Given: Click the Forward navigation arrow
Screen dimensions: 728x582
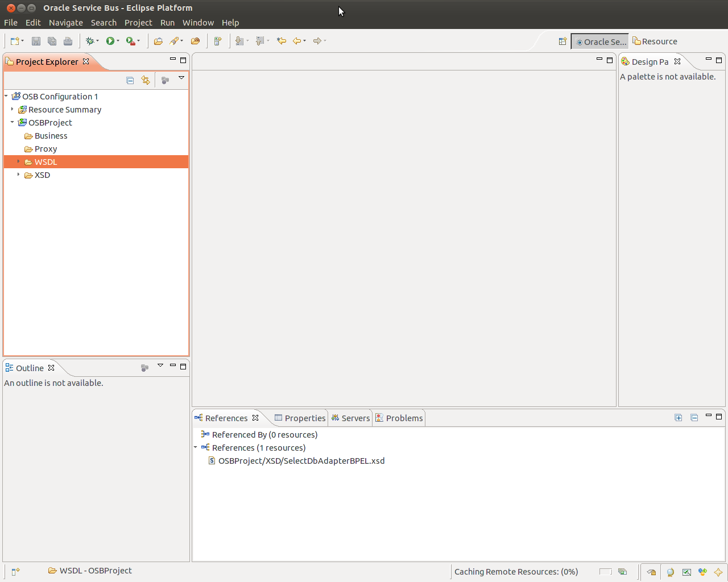Looking at the screenshot, I should (317, 41).
